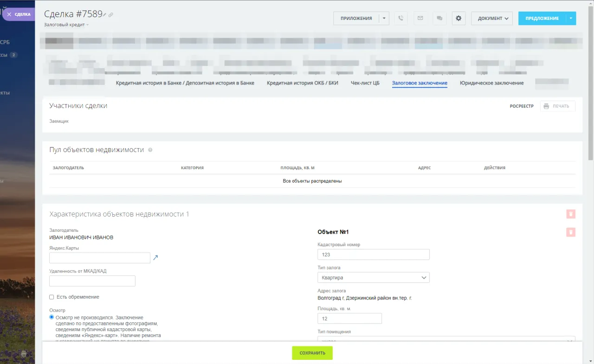Expand arrow beside Предложение button
Screen dimensions: 594x364
tap(571, 18)
